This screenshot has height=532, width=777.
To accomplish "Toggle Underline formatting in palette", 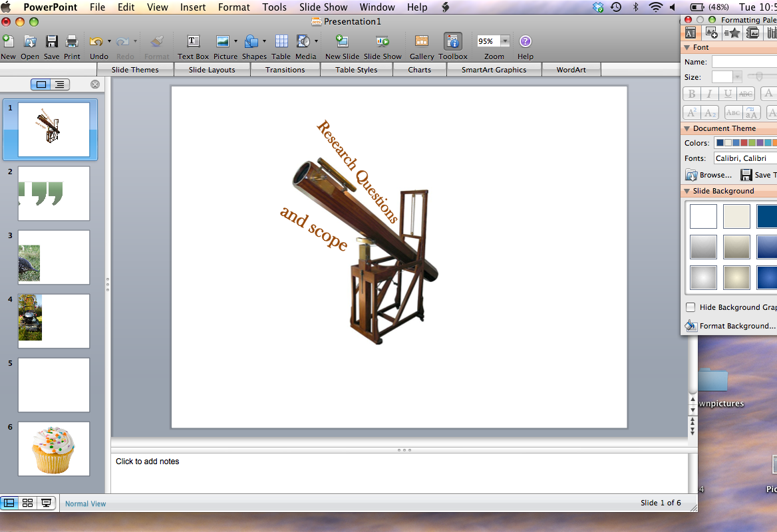I will 728,94.
